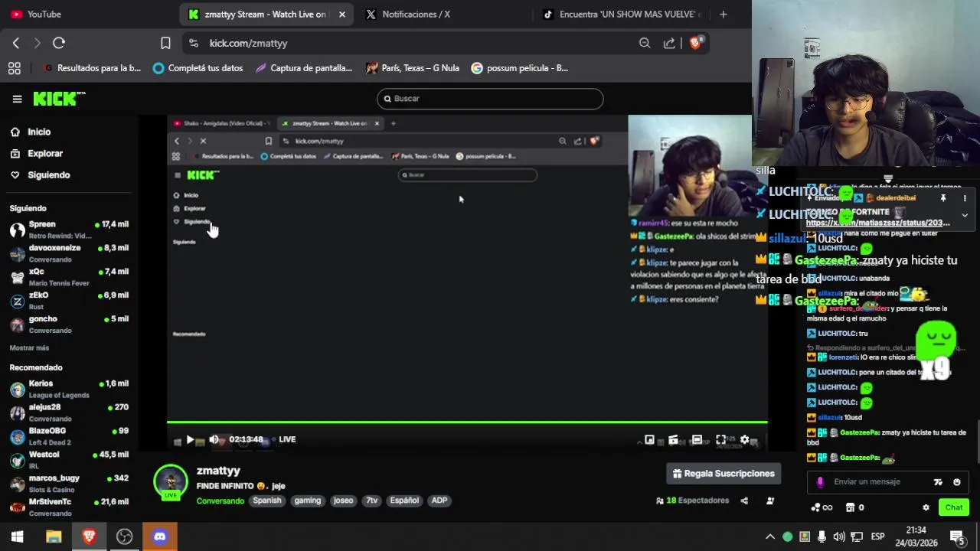Close the zmattyy Stream browser tab
The image size is (980, 551).
[341, 14]
